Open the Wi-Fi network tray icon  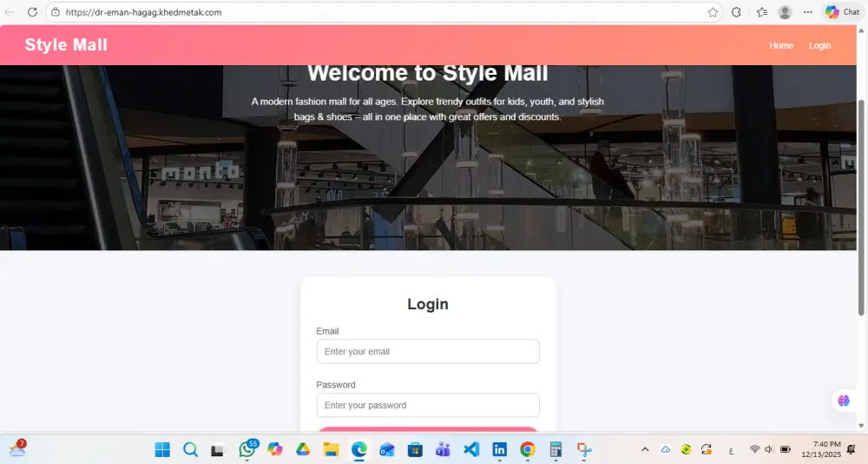tap(754, 449)
